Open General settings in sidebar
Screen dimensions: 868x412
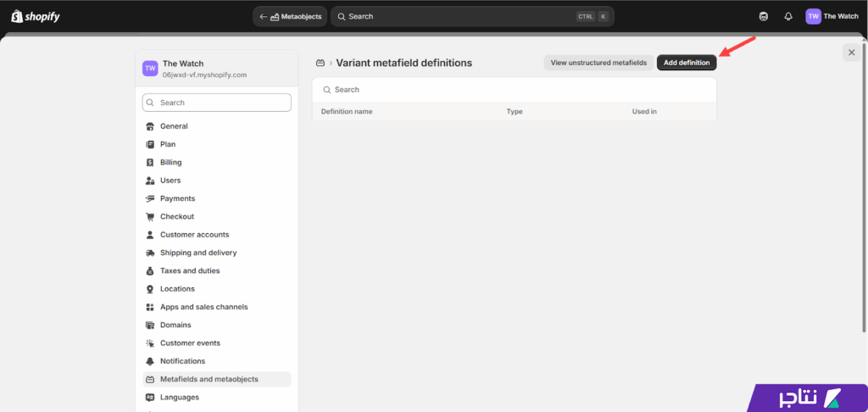click(x=174, y=126)
